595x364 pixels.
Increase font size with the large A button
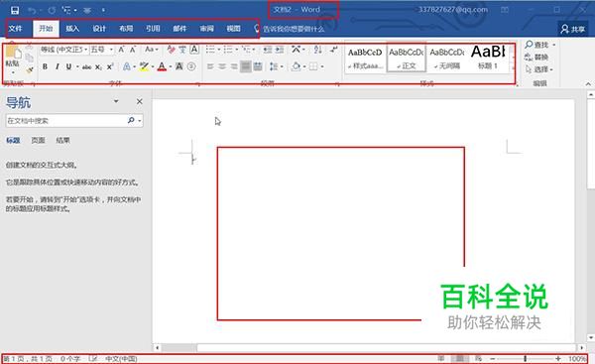121,50
